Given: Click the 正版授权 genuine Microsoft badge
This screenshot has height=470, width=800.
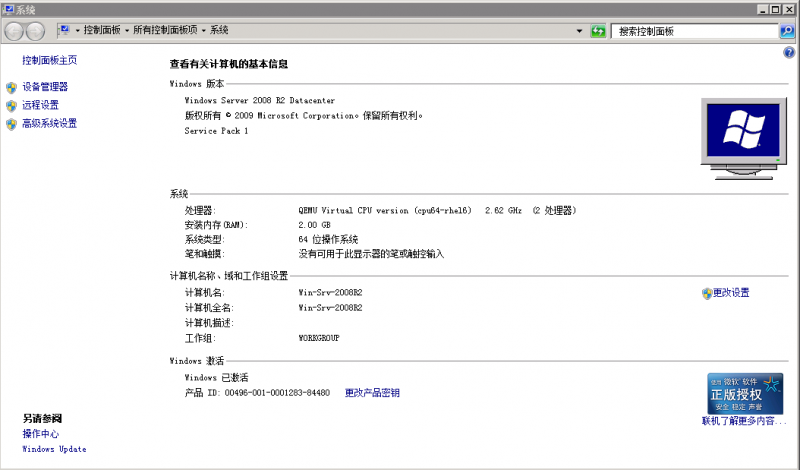Looking at the screenshot, I should 745,393.
